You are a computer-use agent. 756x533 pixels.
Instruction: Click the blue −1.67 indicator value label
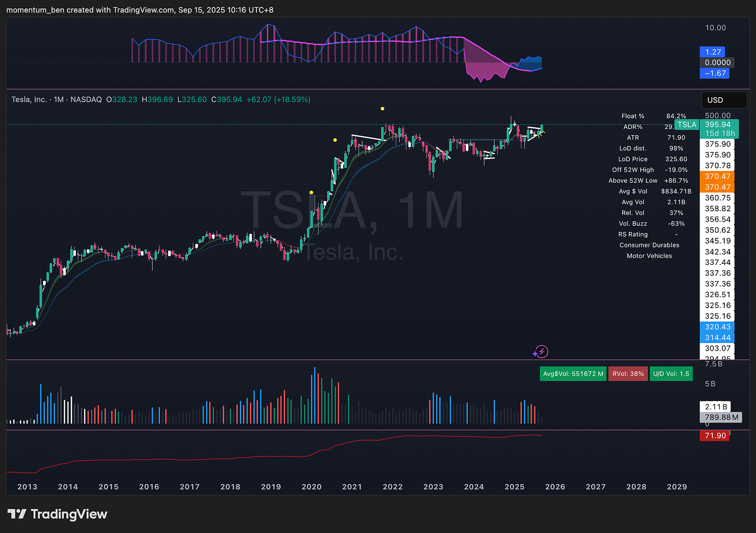pos(714,73)
